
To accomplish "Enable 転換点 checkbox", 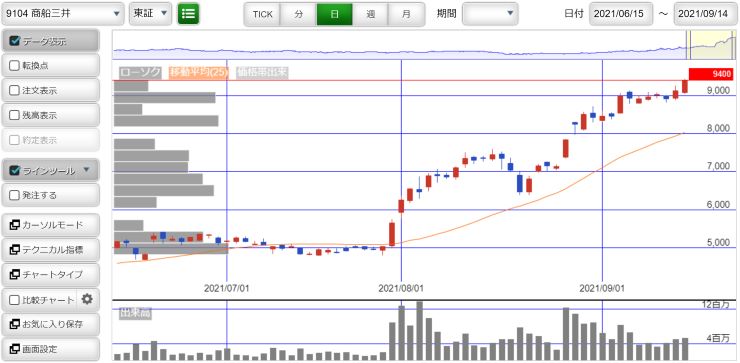I will coord(14,66).
